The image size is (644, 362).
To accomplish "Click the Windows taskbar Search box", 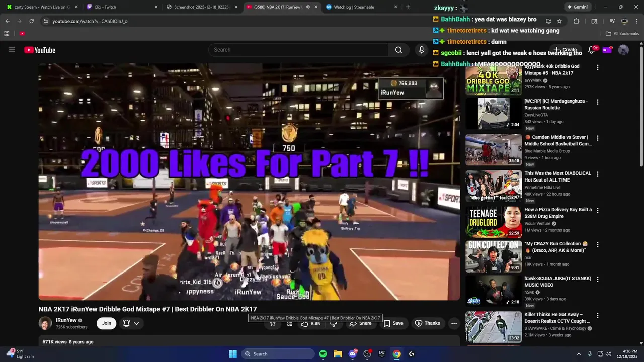I will [278, 354].
